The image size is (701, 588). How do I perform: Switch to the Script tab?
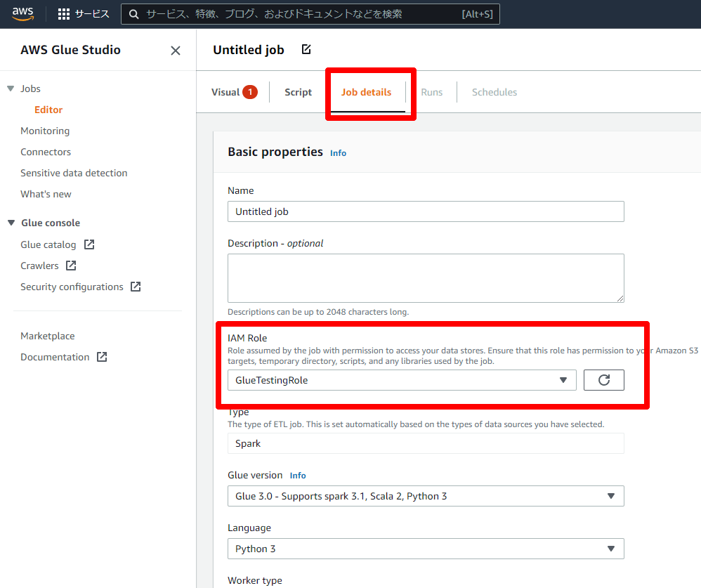click(x=299, y=92)
